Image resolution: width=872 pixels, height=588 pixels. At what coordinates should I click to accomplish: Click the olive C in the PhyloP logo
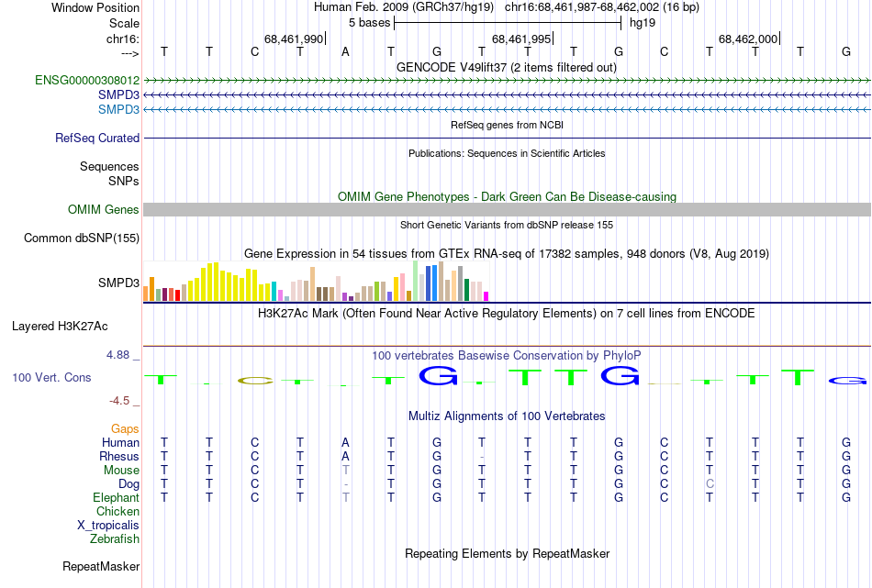point(255,381)
